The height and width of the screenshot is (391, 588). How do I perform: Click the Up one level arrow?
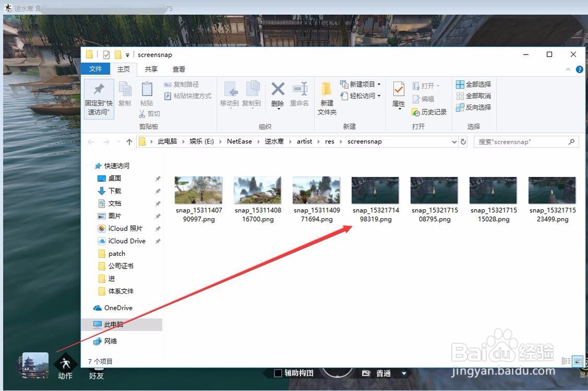pos(129,142)
